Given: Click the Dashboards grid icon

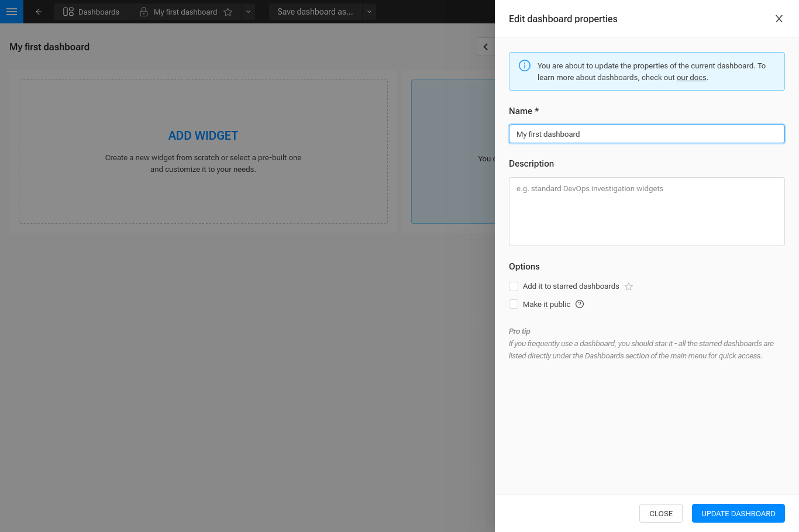Looking at the screenshot, I should pos(68,11).
